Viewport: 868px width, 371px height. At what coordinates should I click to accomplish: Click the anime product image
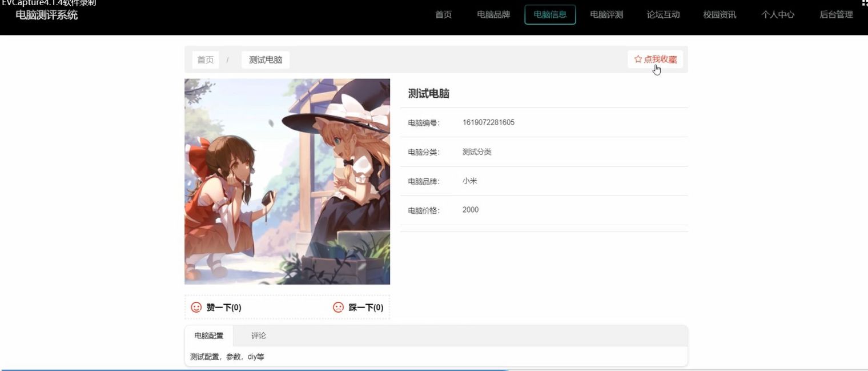287,182
